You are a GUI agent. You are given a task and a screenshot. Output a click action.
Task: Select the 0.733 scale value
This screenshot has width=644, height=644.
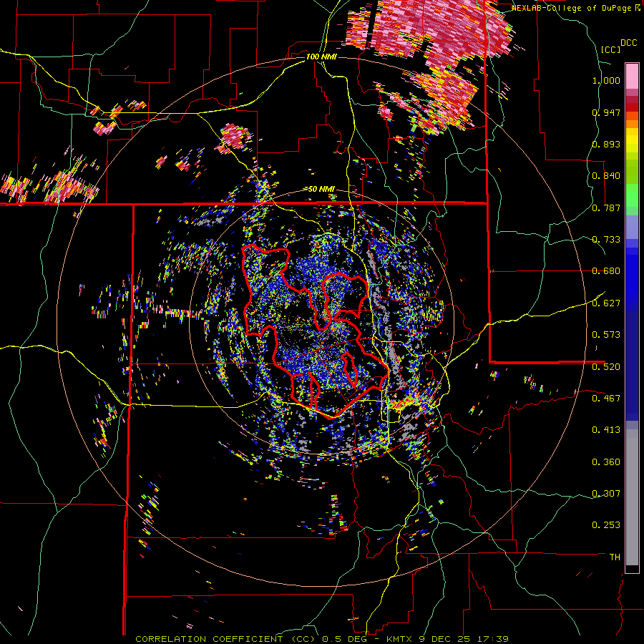point(606,240)
